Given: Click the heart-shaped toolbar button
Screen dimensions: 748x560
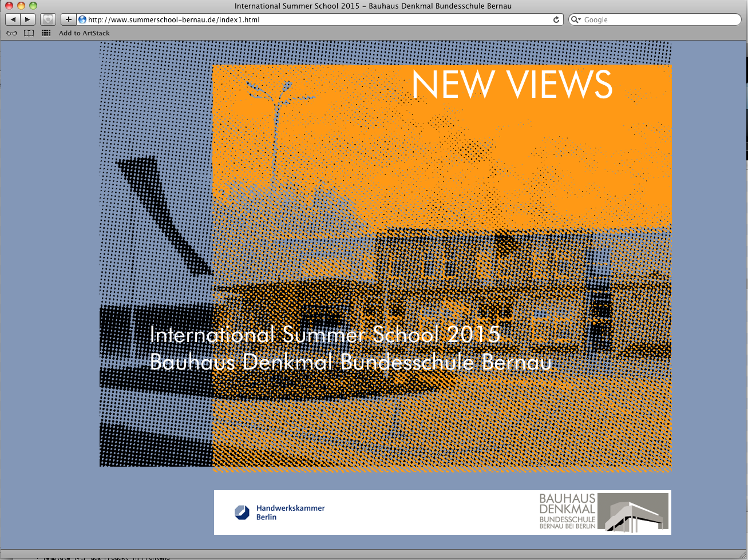Looking at the screenshot, I should point(48,19).
